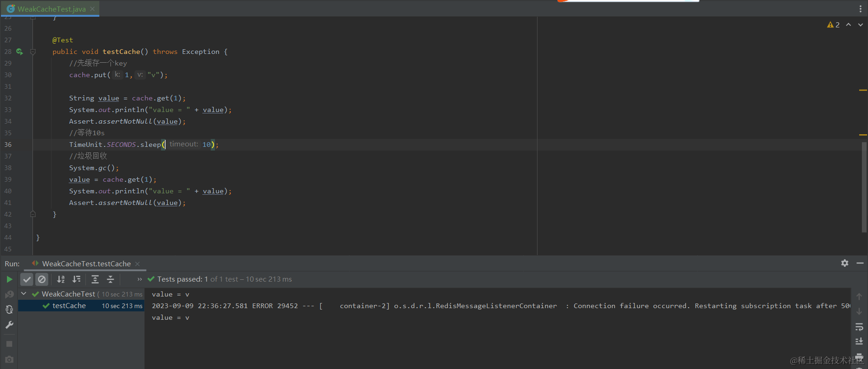Open Run panel settings gear
This screenshot has height=369, width=868.
[x=845, y=263]
